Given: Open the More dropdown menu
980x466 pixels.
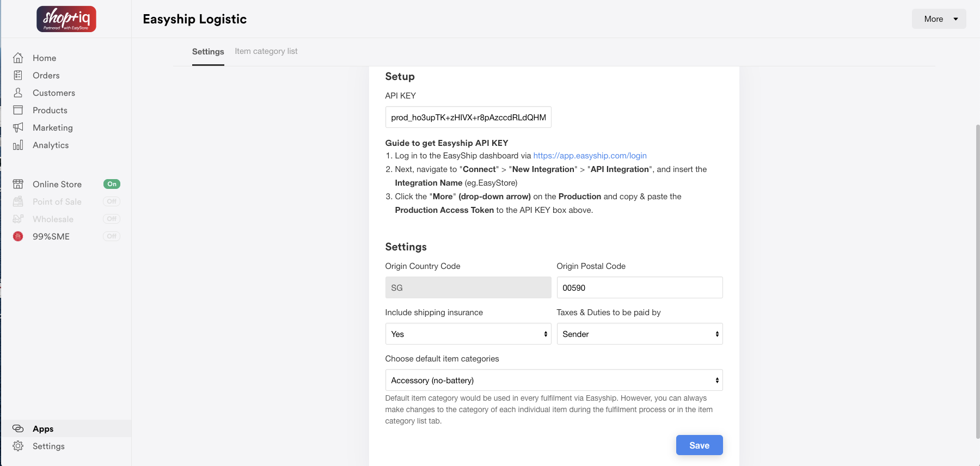Looking at the screenshot, I should [x=939, y=19].
